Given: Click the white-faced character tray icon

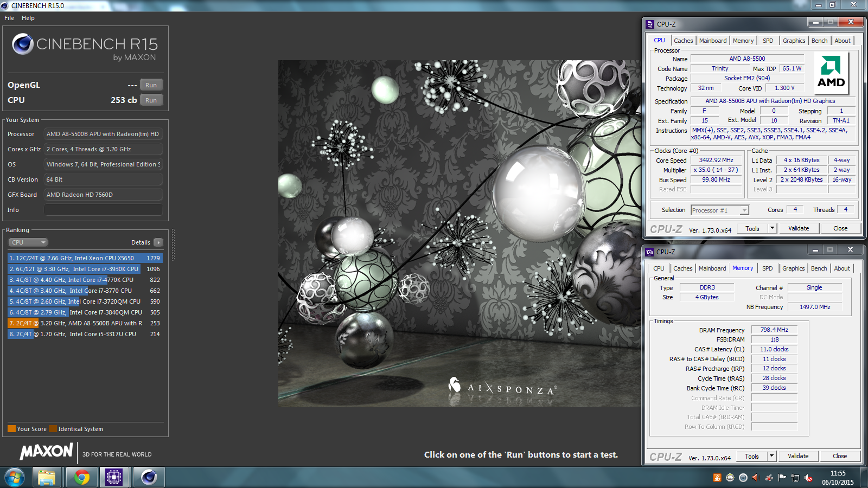Looking at the screenshot, I should click(730, 478).
